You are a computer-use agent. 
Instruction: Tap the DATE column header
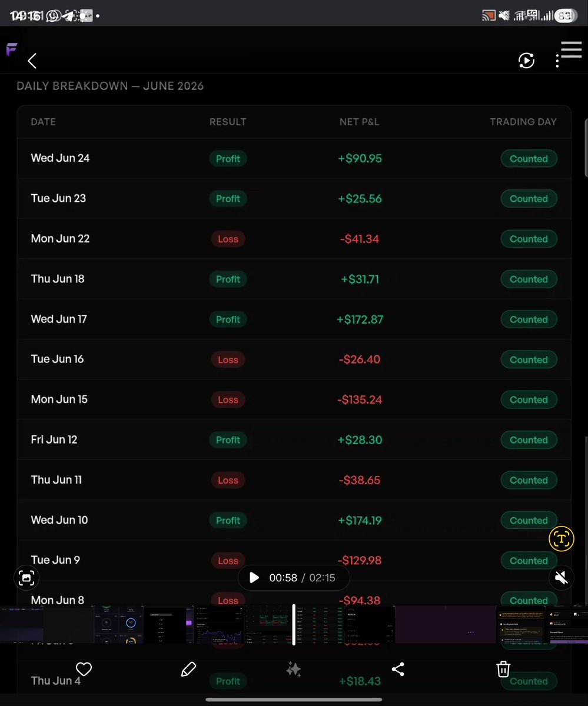click(44, 122)
